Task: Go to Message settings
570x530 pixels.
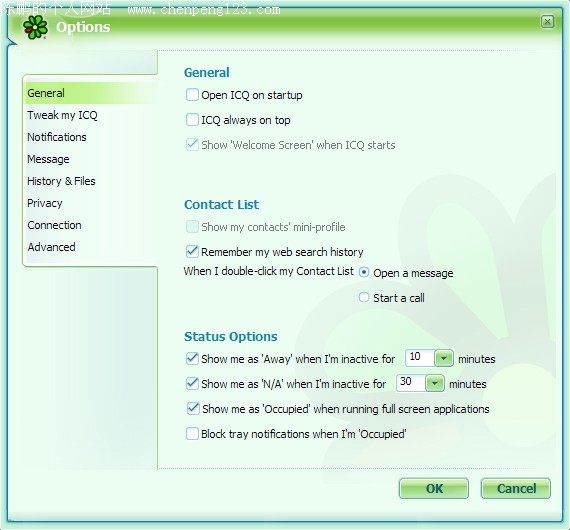Action: click(48, 159)
